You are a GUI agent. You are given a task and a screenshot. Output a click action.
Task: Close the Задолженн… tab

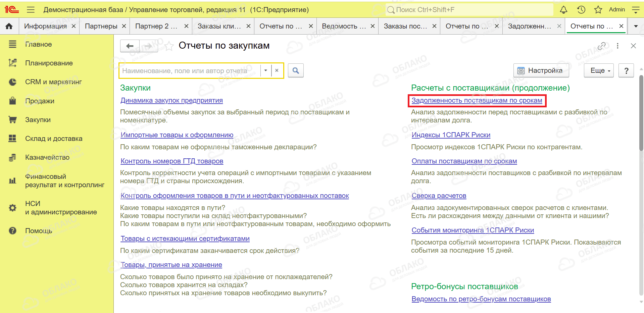pyautogui.click(x=559, y=26)
